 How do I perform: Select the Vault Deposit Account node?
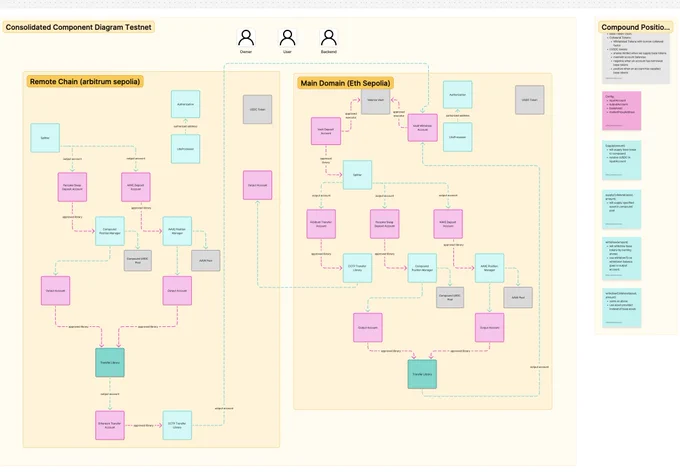pyautogui.click(x=326, y=131)
